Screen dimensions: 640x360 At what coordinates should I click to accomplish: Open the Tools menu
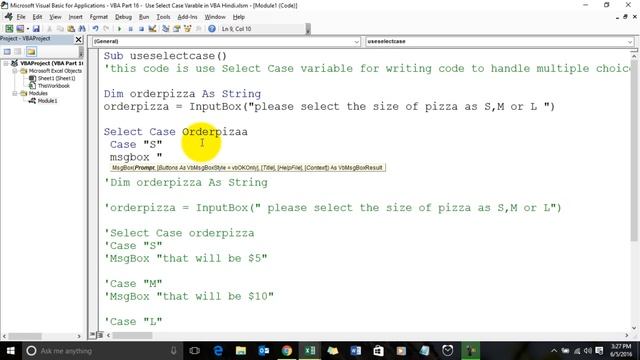[163, 17]
